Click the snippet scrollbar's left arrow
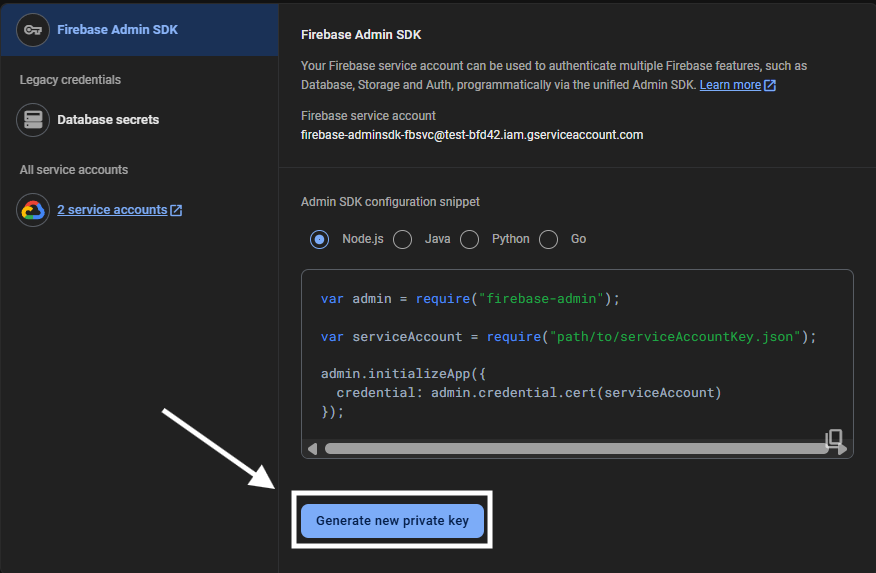 click(x=313, y=449)
